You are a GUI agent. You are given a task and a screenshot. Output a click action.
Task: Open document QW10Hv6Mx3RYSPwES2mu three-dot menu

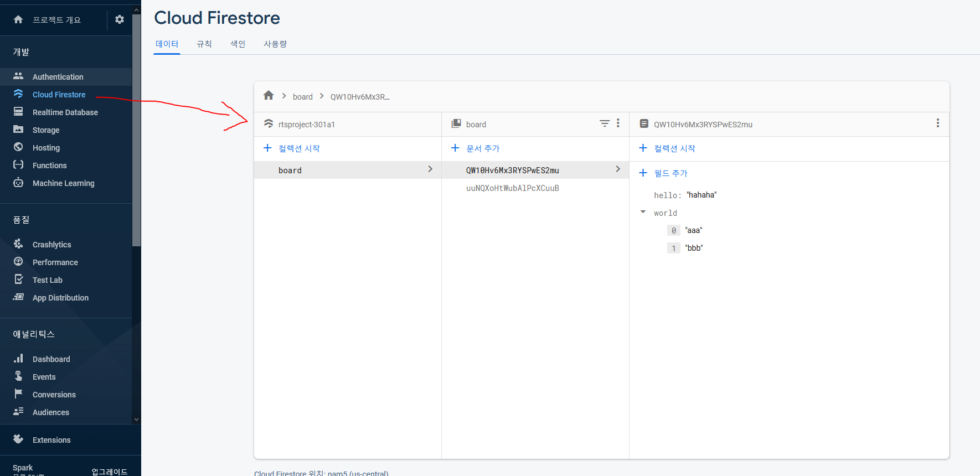(937, 123)
